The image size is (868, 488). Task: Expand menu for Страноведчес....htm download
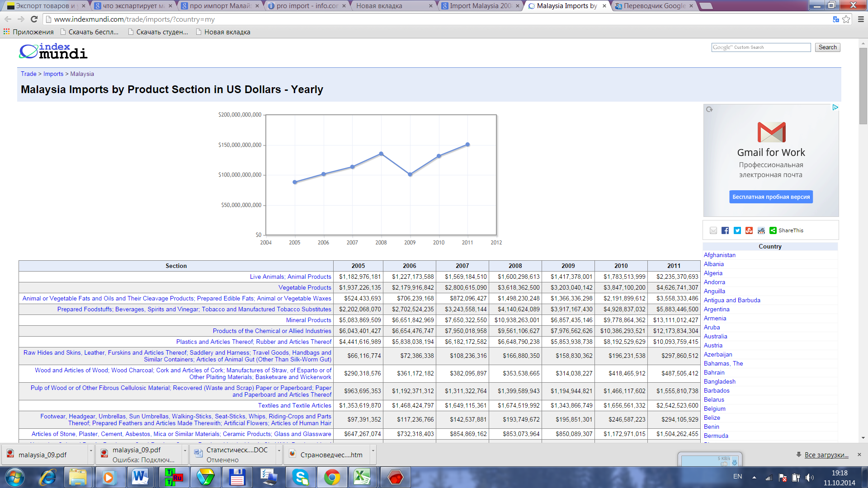coord(373,450)
